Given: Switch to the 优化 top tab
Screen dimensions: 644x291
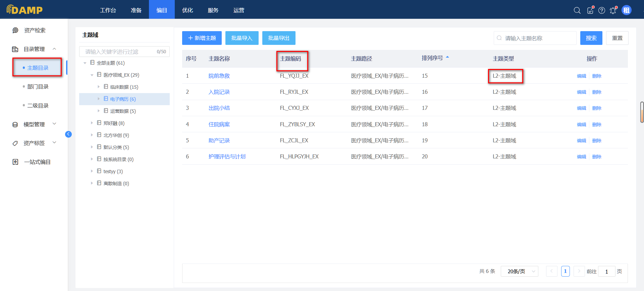Looking at the screenshot, I should (x=187, y=10).
